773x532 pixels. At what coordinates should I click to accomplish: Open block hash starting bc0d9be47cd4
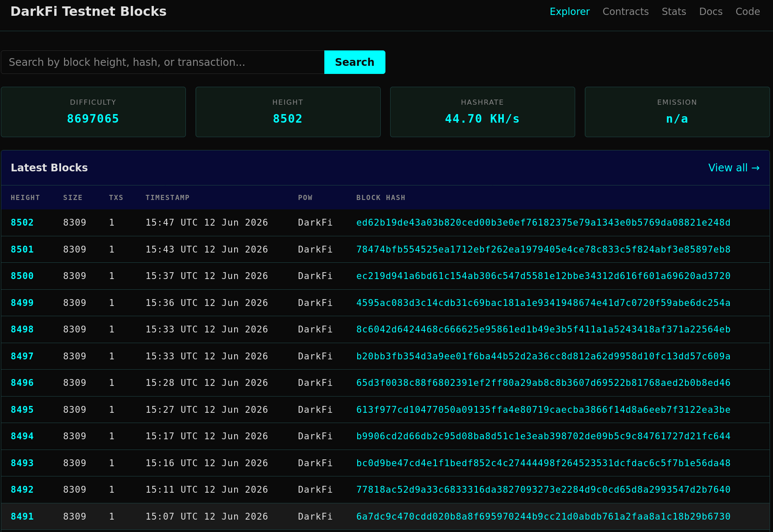544,463
